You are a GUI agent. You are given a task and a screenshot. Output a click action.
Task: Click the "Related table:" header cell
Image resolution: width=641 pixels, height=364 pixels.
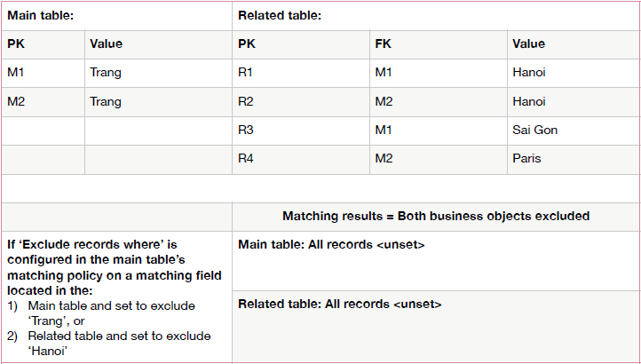coord(280,15)
